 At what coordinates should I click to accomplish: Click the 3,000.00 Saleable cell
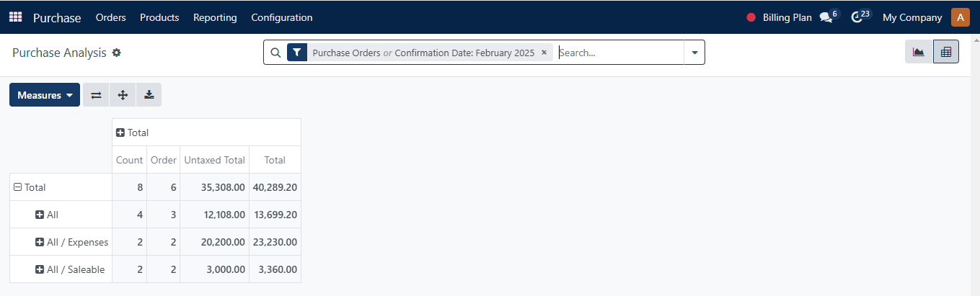pos(215,269)
